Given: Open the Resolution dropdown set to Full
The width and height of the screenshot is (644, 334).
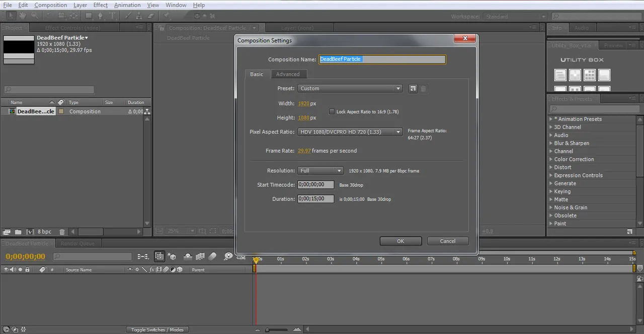Looking at the screenshot, I should coord(320,171).
